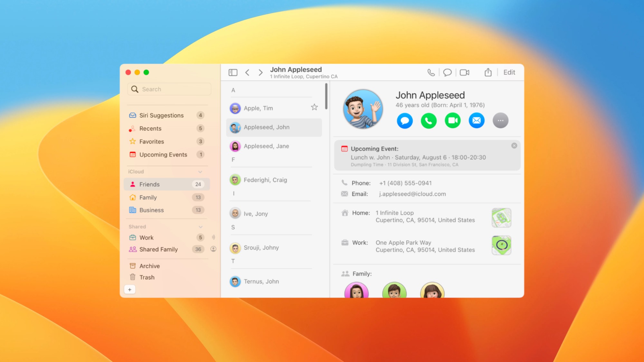Open the One Apple Park Way map thumbnail
Viewport: 644px width, 362px height.
click(x=501, y=245)
